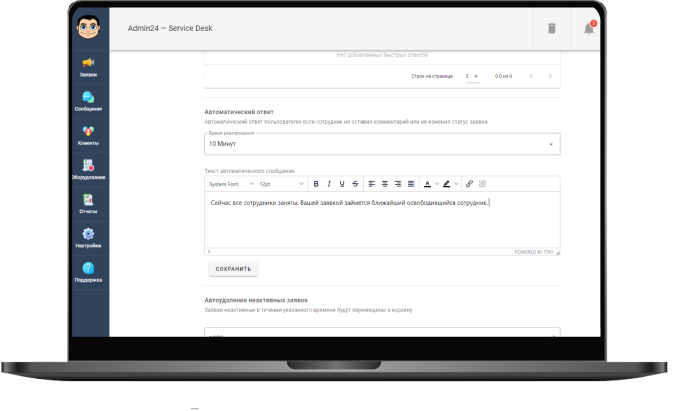
Task: Click the Admin24 — Service Desk title
Action: [170, 28]
